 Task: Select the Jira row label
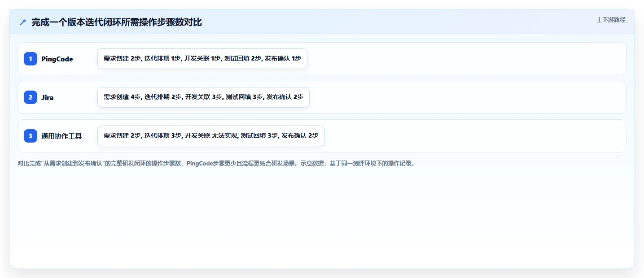(x=48, y=97)
